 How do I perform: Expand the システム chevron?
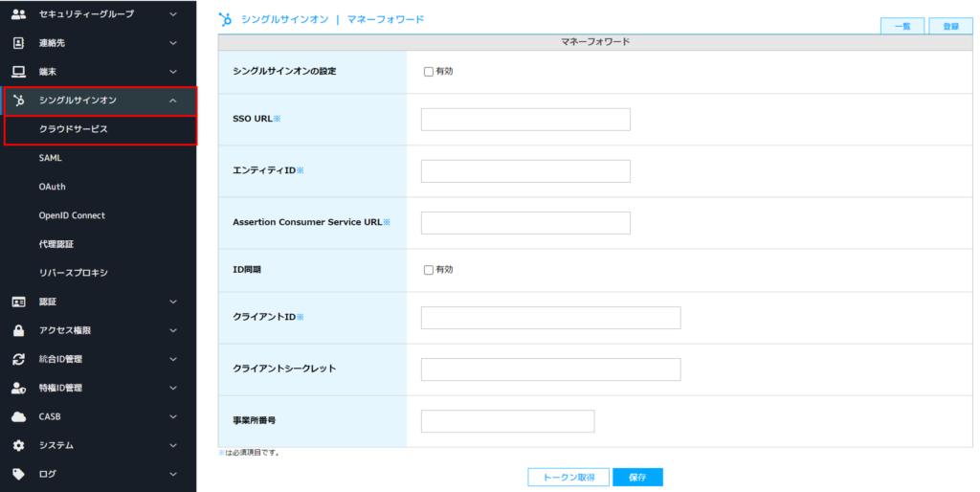pyautogui.click(x=173, y=445)
